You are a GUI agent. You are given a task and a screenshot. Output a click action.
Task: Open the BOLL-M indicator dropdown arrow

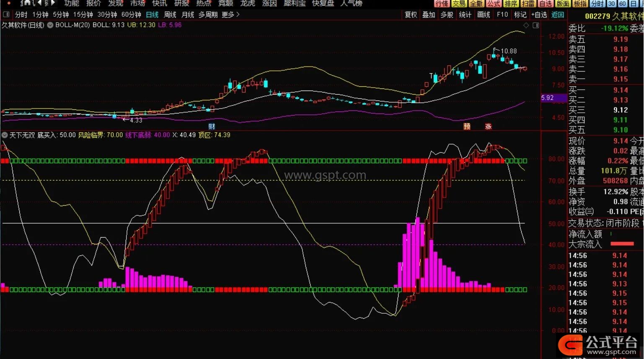pyautogui.click(x=50, y=25)
